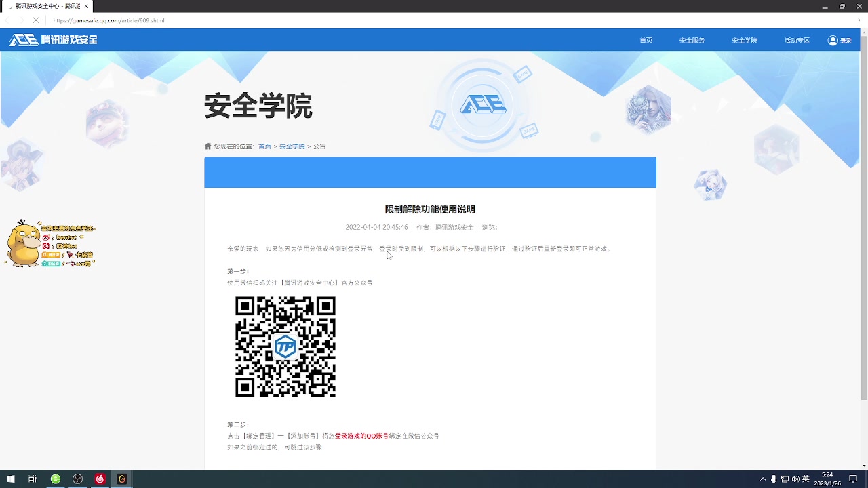Launch NetEase Cloud Music from the taskbar
The image size is (868, 488).
click(x=100, y=479)
